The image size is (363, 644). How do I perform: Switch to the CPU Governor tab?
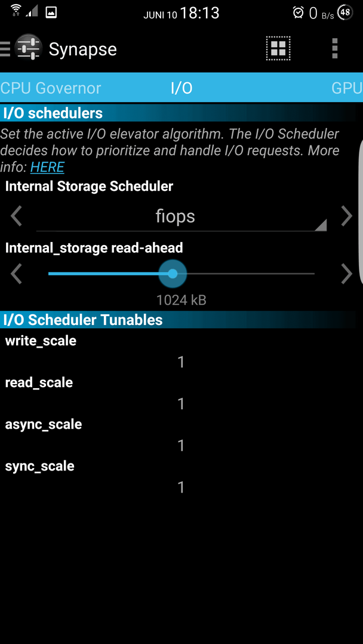tap(51, 88)
